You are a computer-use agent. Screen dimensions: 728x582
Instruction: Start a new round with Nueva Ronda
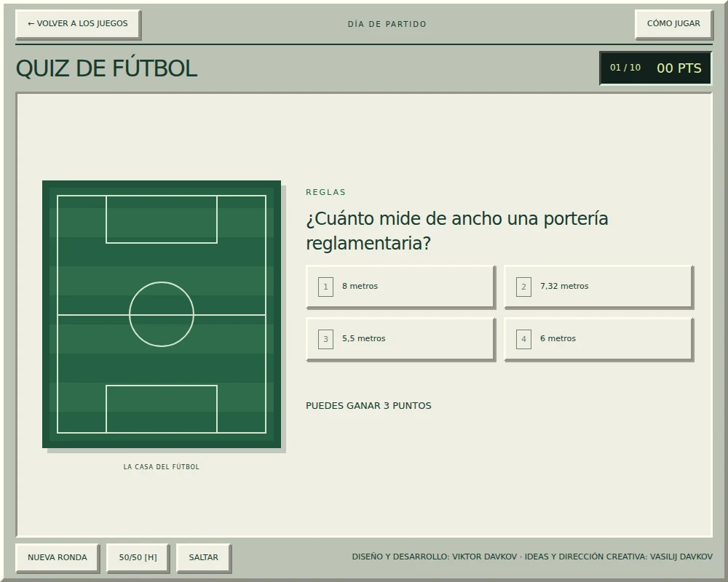point(57,557)
